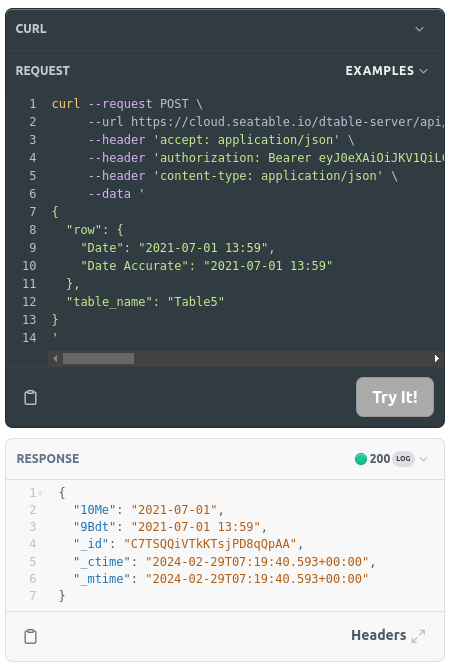Click the "Date Accurate" line in request body
Screen dimensions: 452x668
207,266
